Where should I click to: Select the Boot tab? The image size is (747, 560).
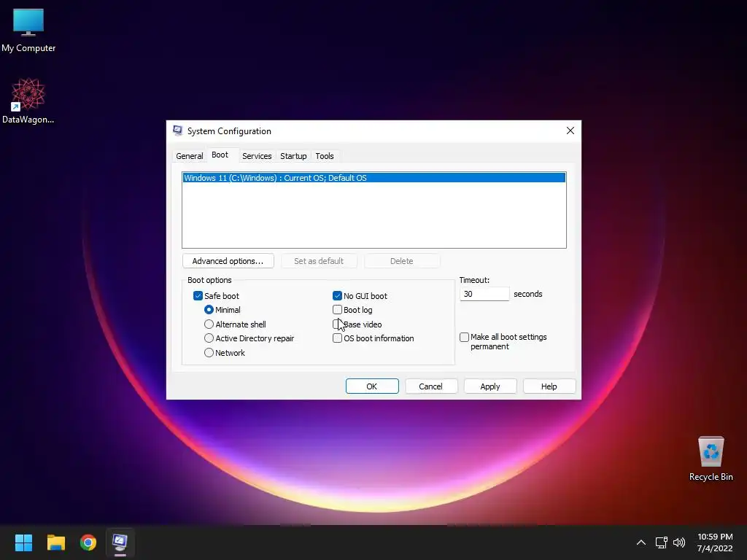coord(220,155)
